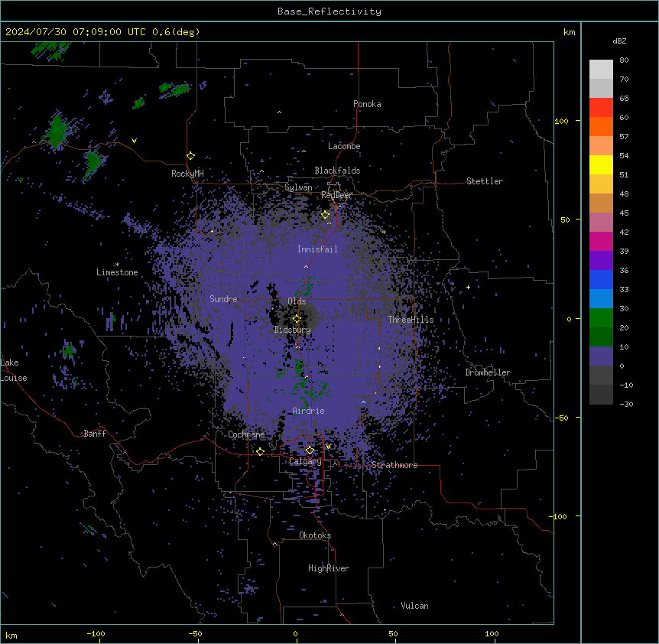Choose the gold 51–48 dBZ swatch
659x644 pixels.
[601, 184]
